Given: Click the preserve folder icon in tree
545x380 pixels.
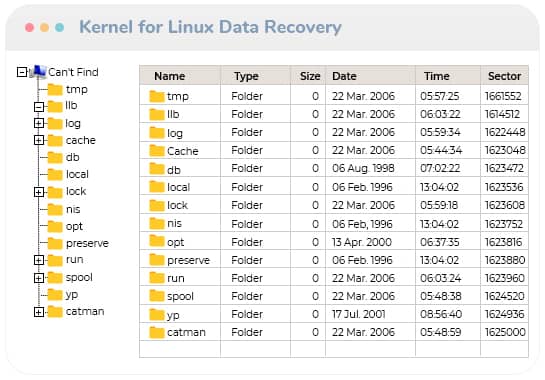Looking at the screenshot, I should [55, 243].
